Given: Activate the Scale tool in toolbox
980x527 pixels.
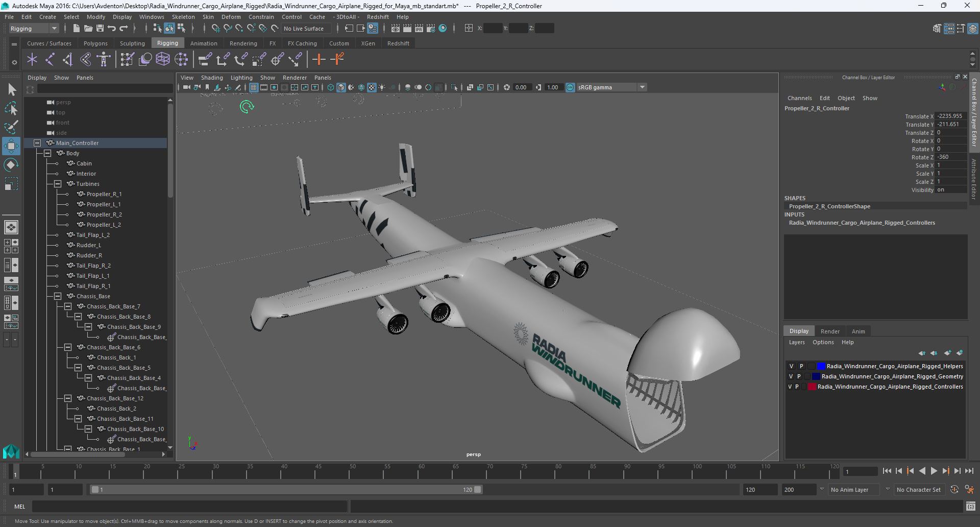Looking at the screenshot, I should tap(11, 183).
